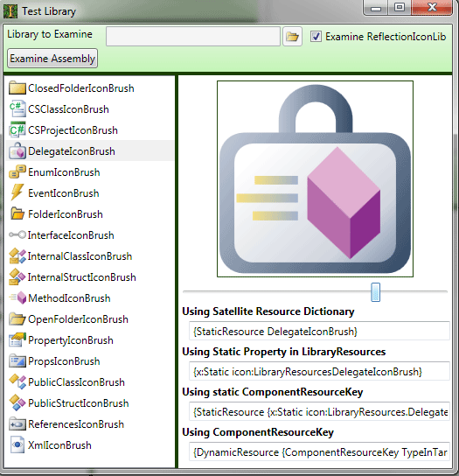Screen dimensions: 459x476
Task: Click the icon size slider thumb
Action: pyautogui.click(x=376, y=292)
